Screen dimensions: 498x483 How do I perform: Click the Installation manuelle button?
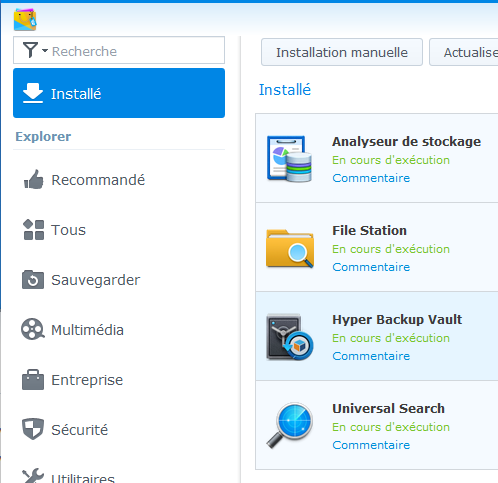coord(342,52)
